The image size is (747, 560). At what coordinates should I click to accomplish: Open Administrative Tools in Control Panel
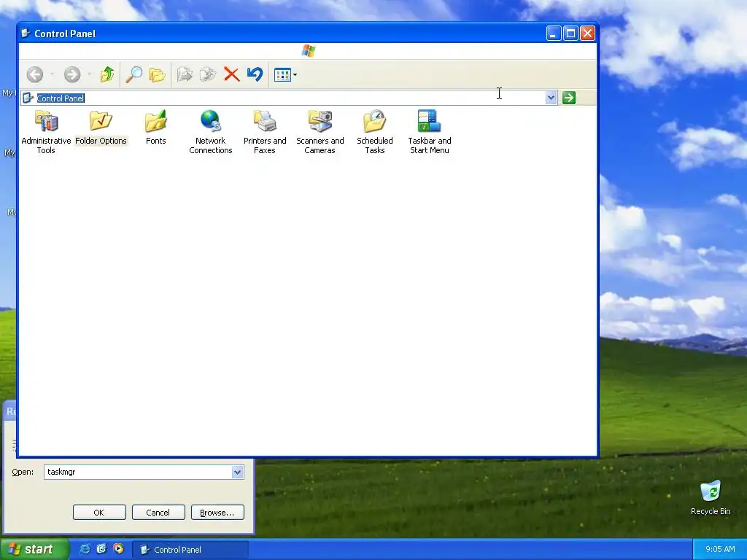46,132
